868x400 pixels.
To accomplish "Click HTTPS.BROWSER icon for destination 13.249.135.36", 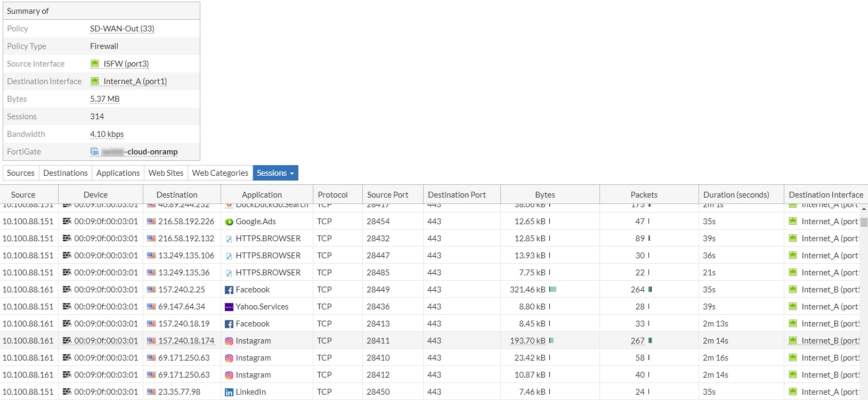I will 229,273.
